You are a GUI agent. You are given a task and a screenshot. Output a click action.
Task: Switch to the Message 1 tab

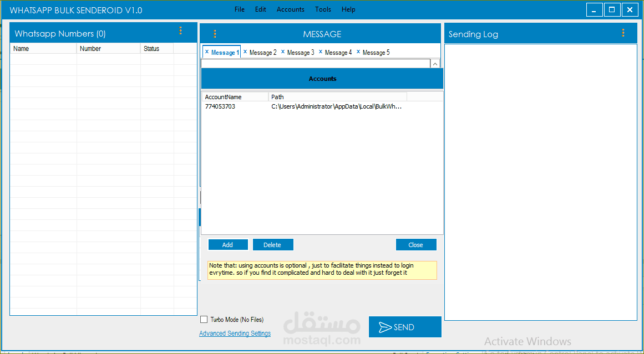(x=225, y=53)
